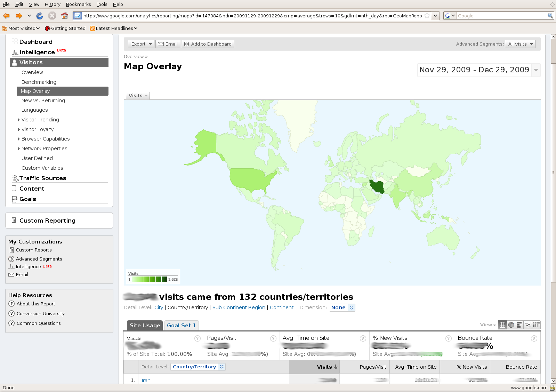The height and width of the screenshot is (392, 556).
Task: Open the Benchmarking report
Action: coord(39,82)
